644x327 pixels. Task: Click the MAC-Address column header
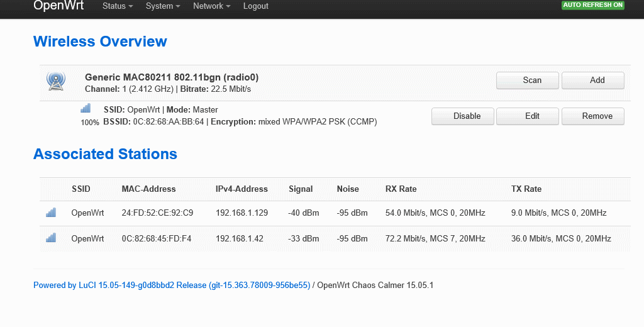pyautogui.click(x=148, y=189)
